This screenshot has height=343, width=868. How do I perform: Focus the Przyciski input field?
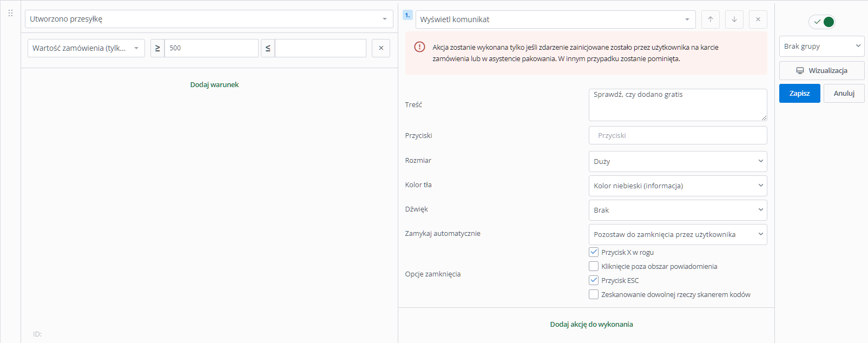point(678,135)
